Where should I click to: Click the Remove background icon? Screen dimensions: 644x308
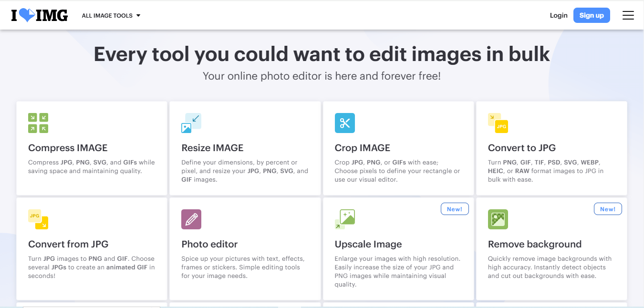pos(498,219)
